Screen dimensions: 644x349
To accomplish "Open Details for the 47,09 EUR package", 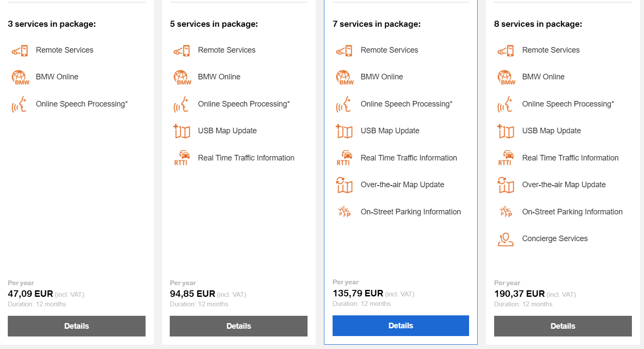I will pyautogui.click(x=76, y=326).
